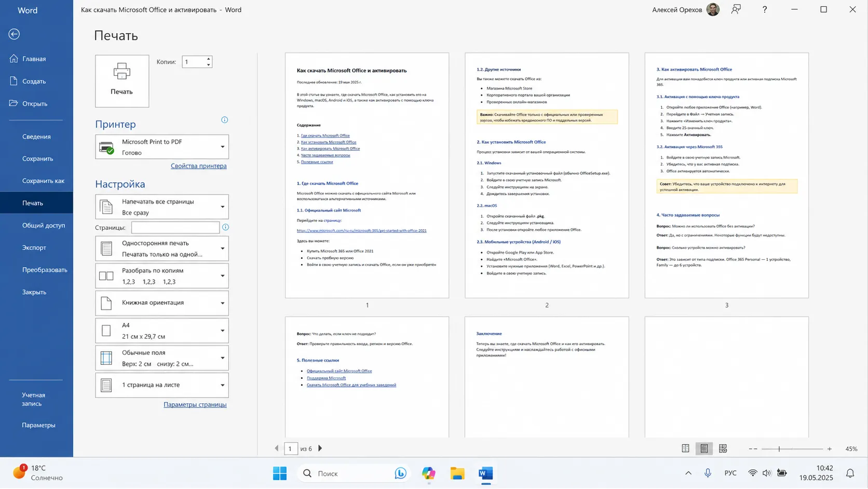The image size is (868, 489).
Task: Click the info icon next to Страницы field
Action: pos(225,227)
